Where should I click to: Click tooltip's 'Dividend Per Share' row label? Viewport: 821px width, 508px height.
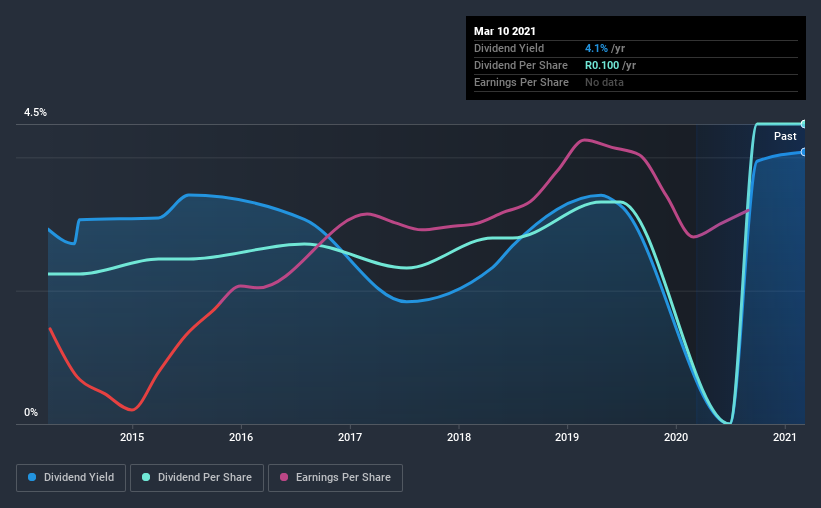click(520, 65)
